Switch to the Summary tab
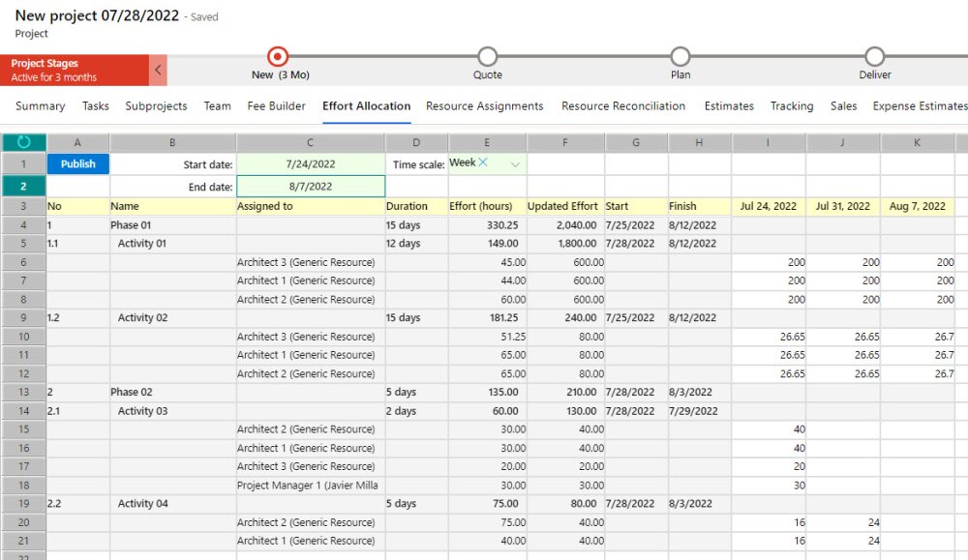 [x=41, y=106]
